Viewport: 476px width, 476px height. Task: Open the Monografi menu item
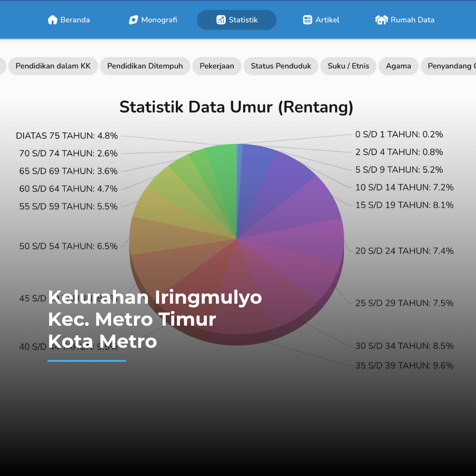click(153, 20)
